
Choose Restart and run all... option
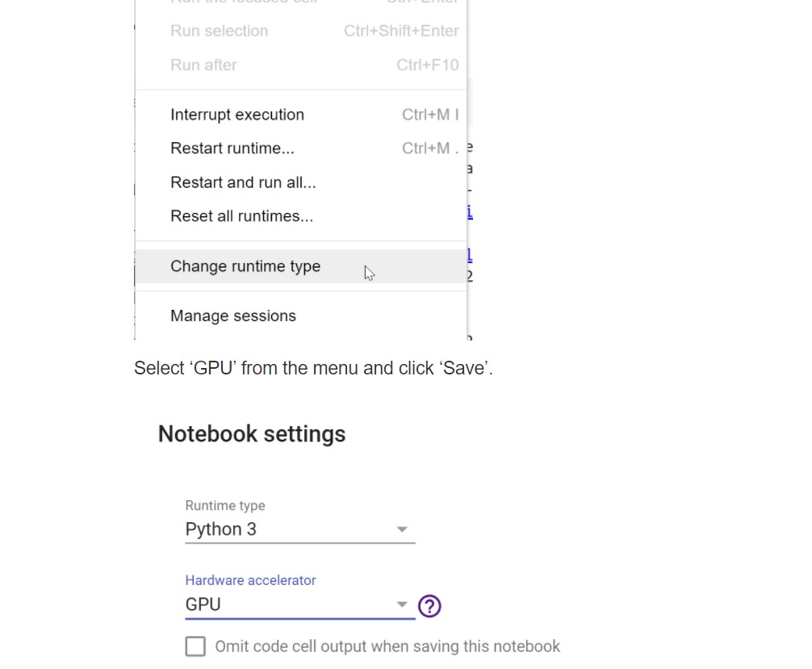(x=243, y=182)
